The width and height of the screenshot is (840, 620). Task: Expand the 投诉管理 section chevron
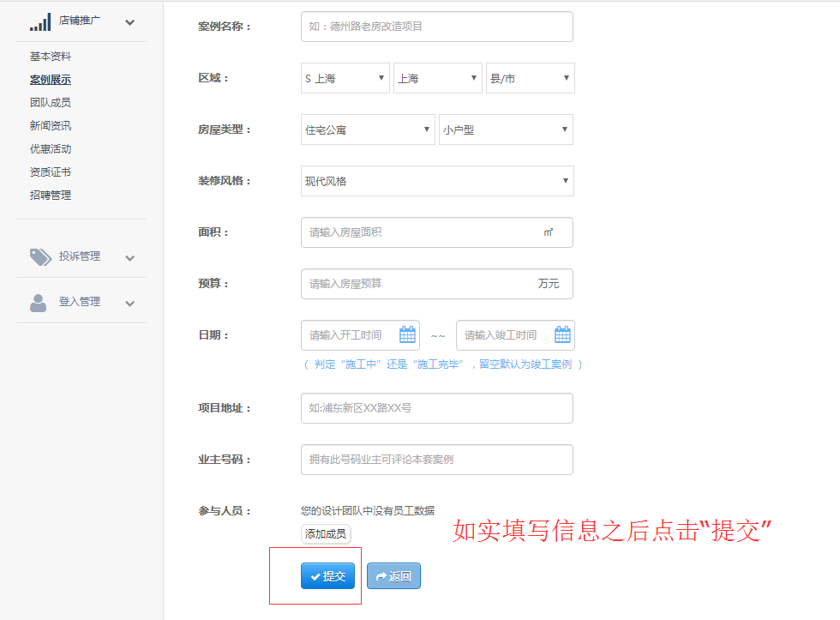point(129,256)
